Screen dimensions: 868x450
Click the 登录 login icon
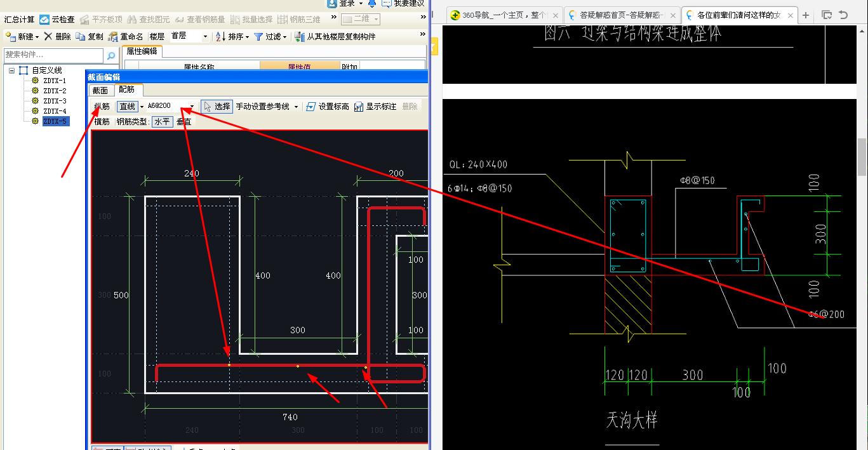pyautogui.click(x=331, y=3)
